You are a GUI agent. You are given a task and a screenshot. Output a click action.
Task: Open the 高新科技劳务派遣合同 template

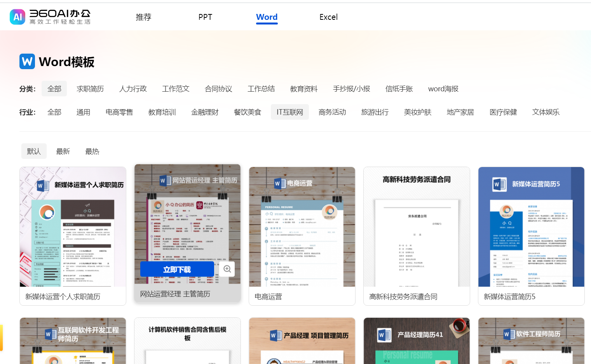click(416, 225)
